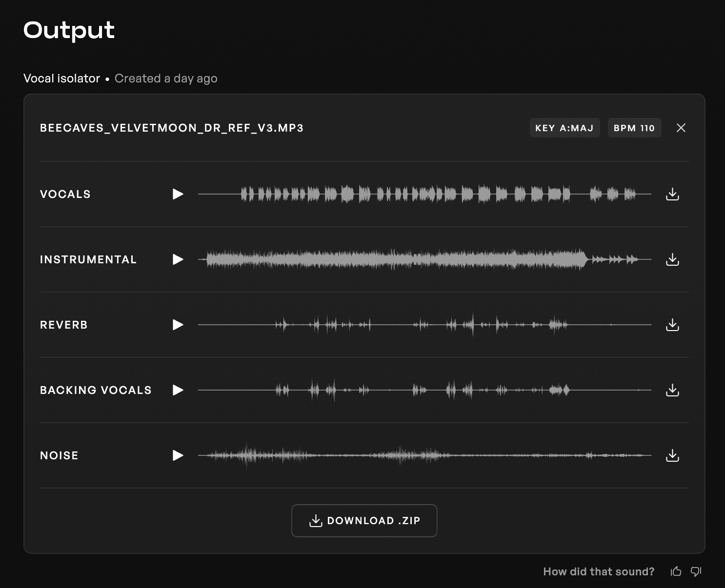Click the BACKING VOCALS track label
Image resolution: width=725 pixels, height=588 pixels.
click(96, 390)
